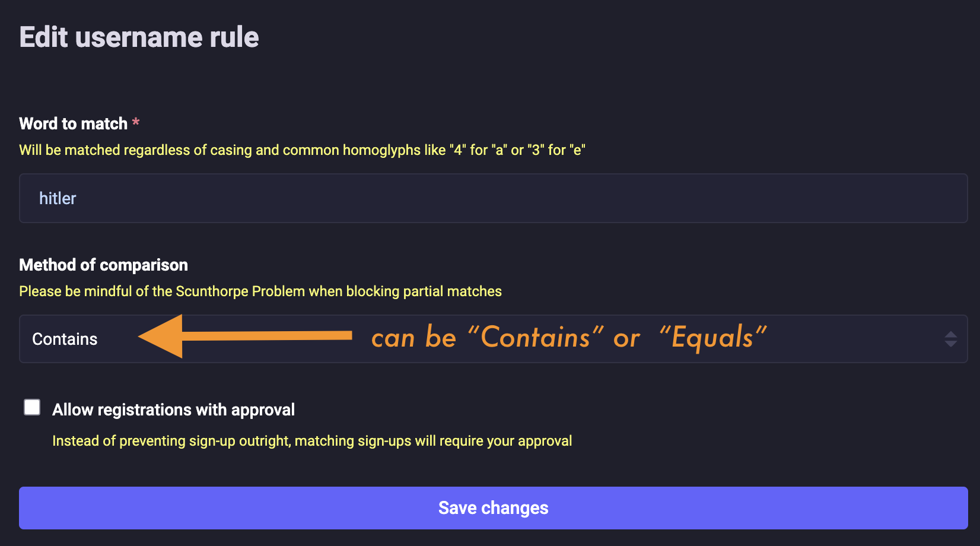Select the "Contains" value in the dropdown
The width and height of the screenshot is (980, 546).
coord(65,339)
